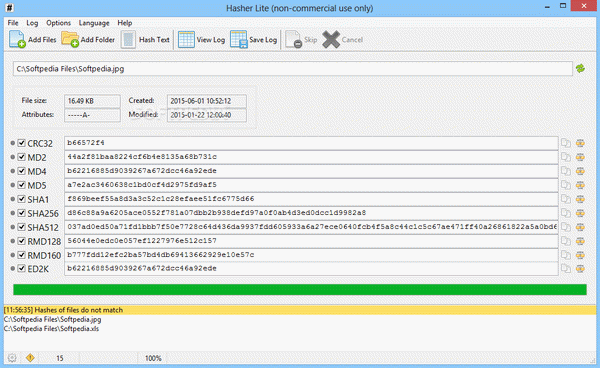
Task: Open View Log from the toolbar
Action: (201, 39)
